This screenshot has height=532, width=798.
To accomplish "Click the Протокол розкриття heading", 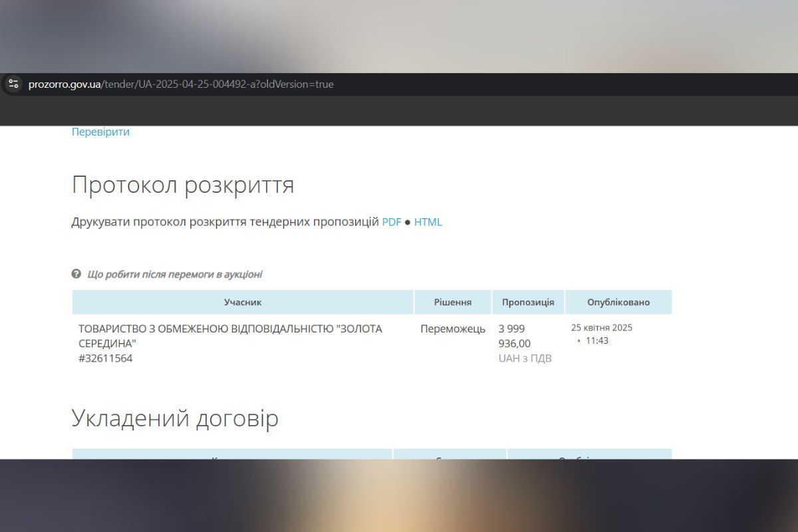I will [184, 185].
